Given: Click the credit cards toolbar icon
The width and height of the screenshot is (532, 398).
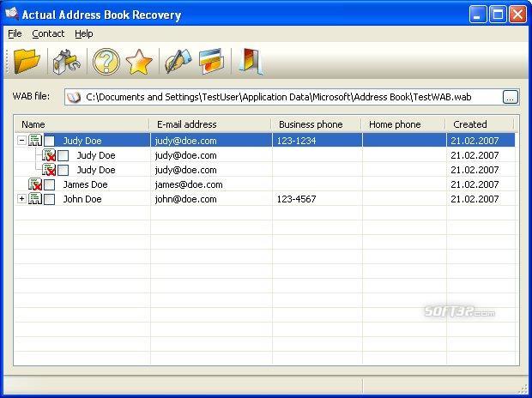Looking at the screenshot, I should tap(211, 62).
